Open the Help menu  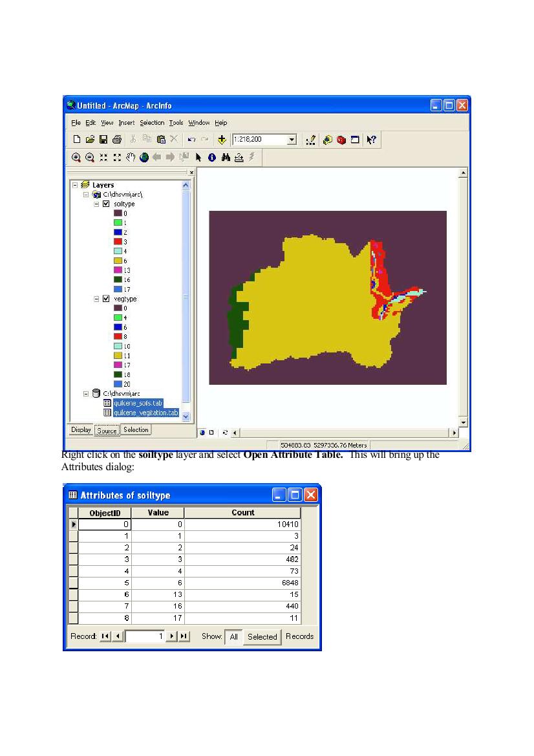tap(220, 123)
